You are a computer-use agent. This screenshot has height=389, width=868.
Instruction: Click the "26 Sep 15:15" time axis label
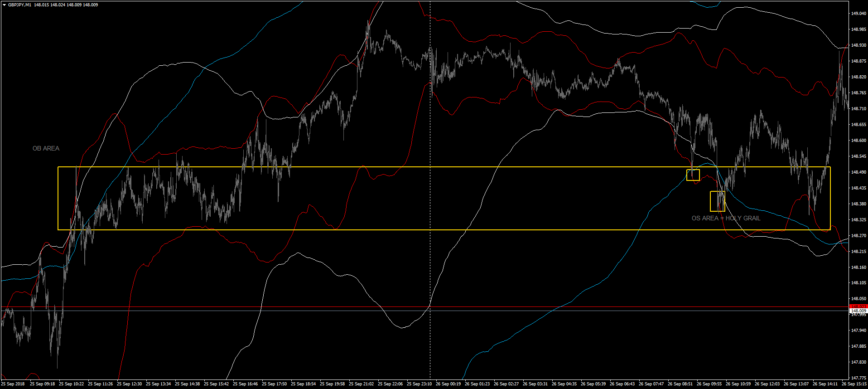point(854,384)
